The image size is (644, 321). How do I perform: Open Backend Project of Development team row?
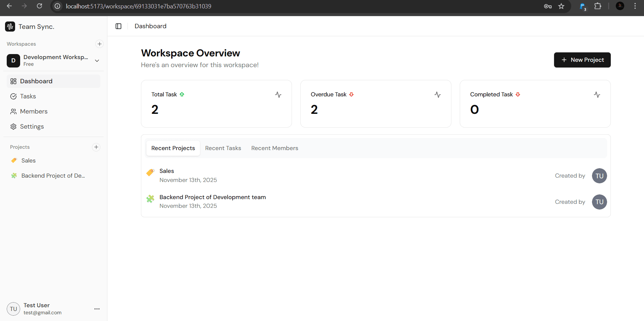coord(376,201)
